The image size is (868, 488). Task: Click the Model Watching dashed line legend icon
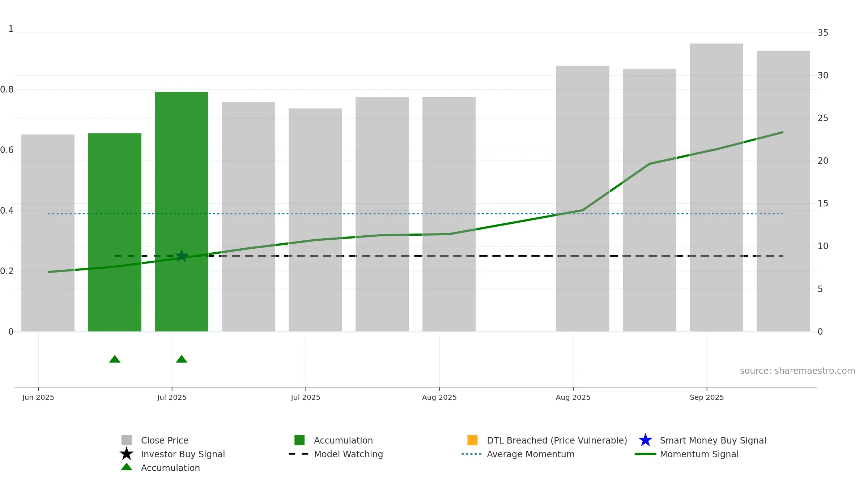coord(299,454)
